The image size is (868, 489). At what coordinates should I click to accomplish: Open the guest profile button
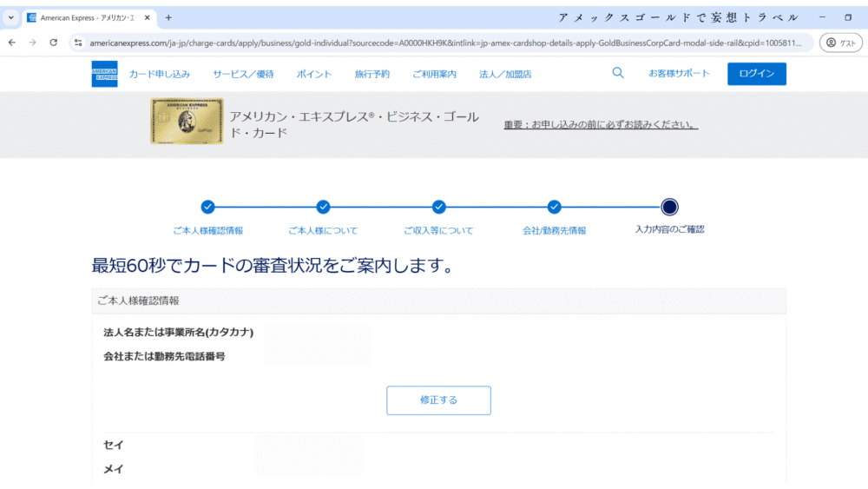point(841,43)
